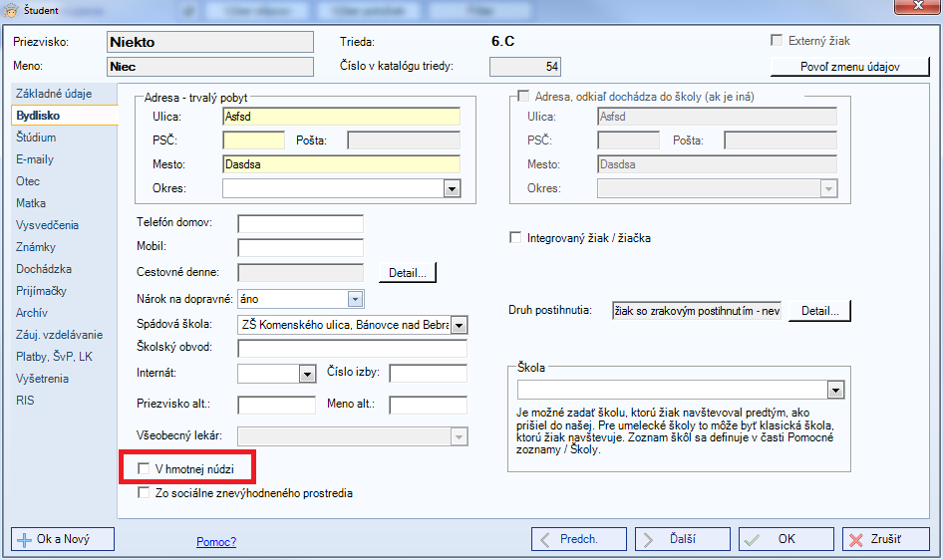Open the Známky section
The image size is (943, 560).
coord(36,247)
